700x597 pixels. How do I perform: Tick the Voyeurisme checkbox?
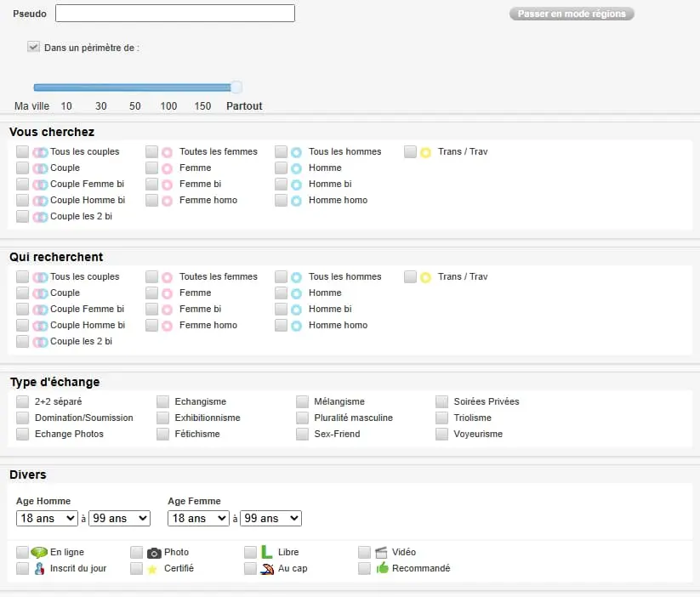click(x=442, y=434)
